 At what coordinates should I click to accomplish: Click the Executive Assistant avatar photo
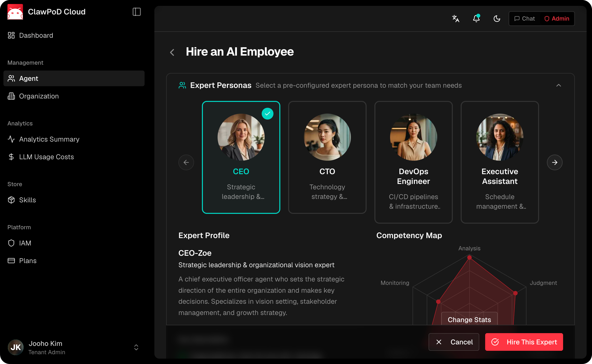point(500,137)
